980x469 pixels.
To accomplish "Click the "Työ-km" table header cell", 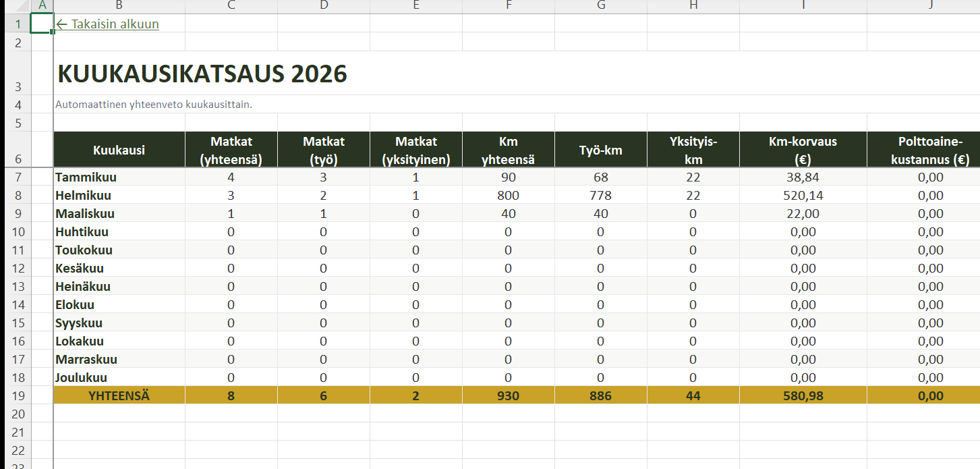I will 600,150.
